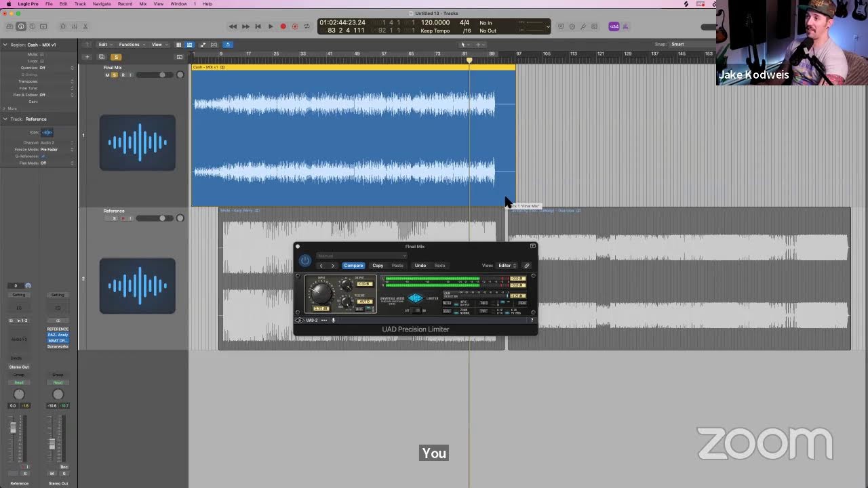Toggle the Metronome click button
Screen dimensions: 868x488
pos(626,26)
